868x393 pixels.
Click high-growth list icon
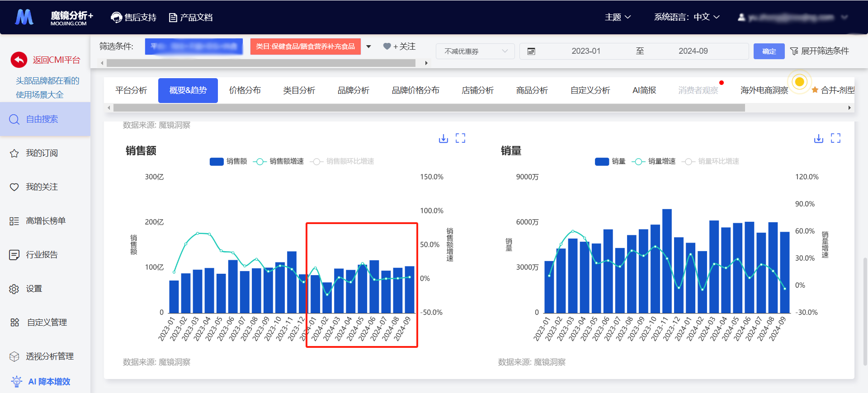coord(14,221)
